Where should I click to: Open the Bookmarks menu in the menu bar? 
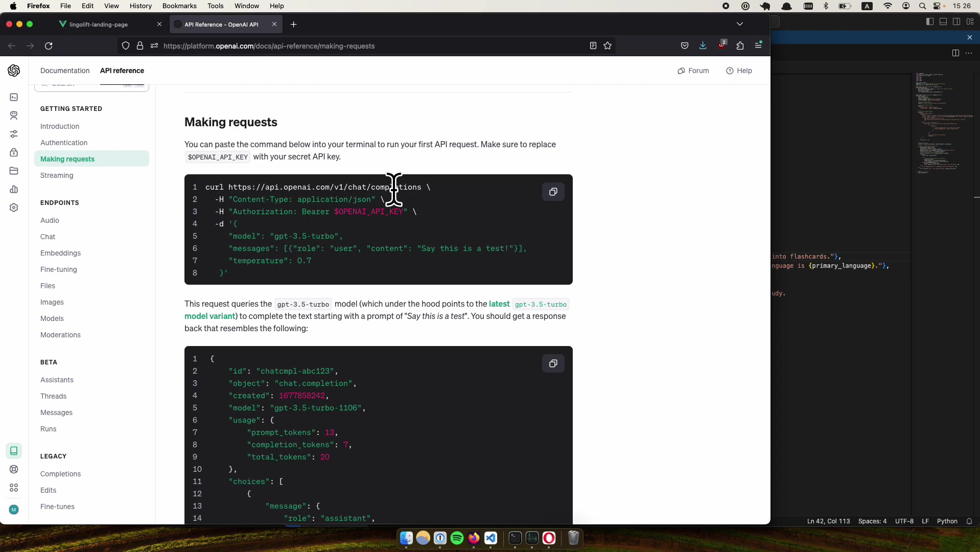click(x=179, y=6)
